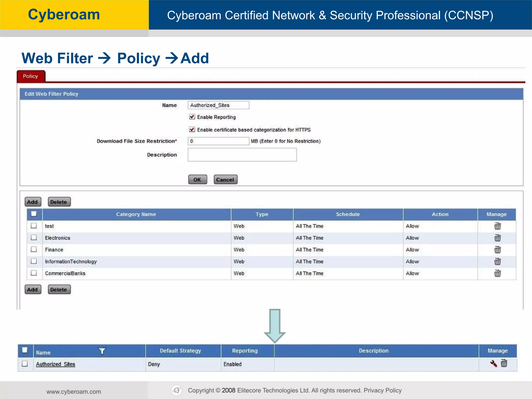The height and width of the screenshot is (399, 532).
Task: Open the Name column filter funnel icon
Action: coord(102,351)
